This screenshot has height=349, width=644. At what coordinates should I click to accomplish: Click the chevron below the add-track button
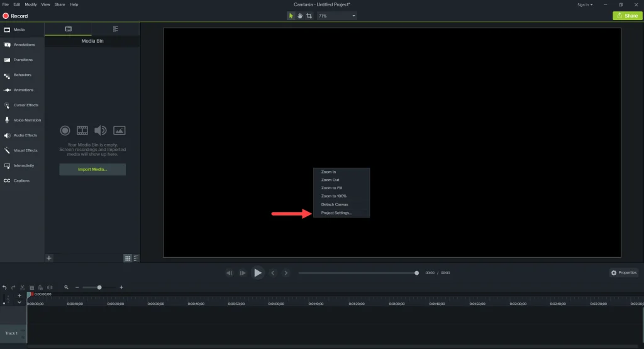[x=19, y=302]
